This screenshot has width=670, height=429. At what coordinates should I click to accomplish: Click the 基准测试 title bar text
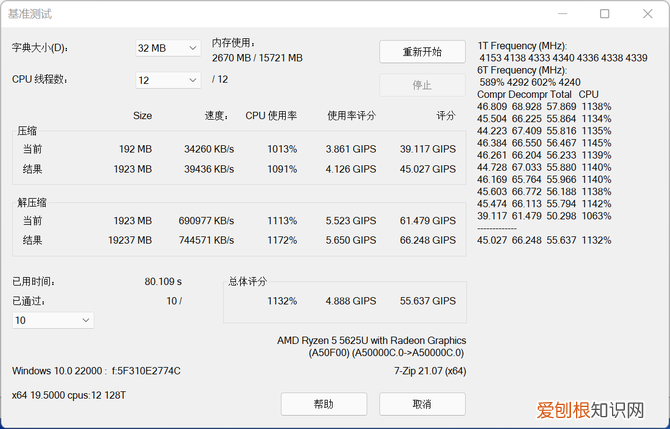pyautogui.click(x=30, y=14)
